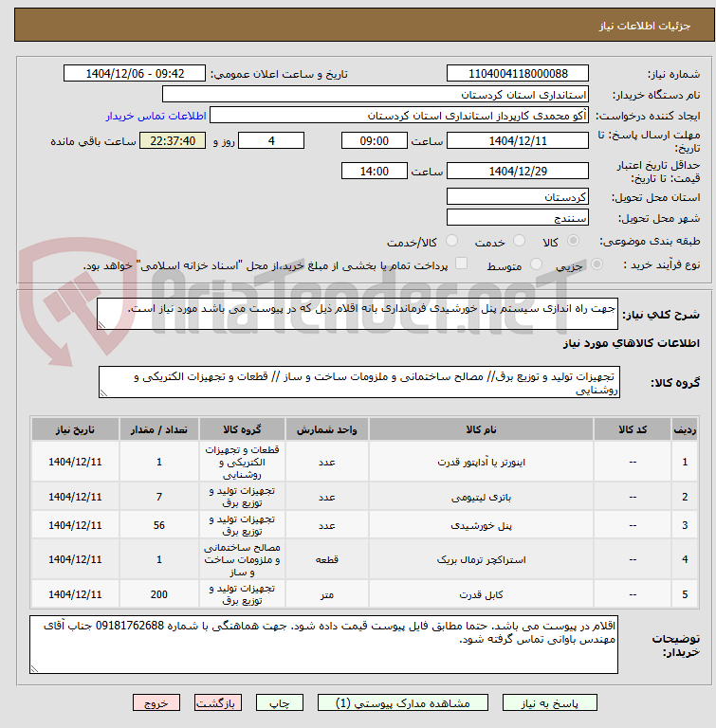This screenshot has width=716, height=728.
Task: Click need date 1404/12/11 in inverter row
Action: 75,462
